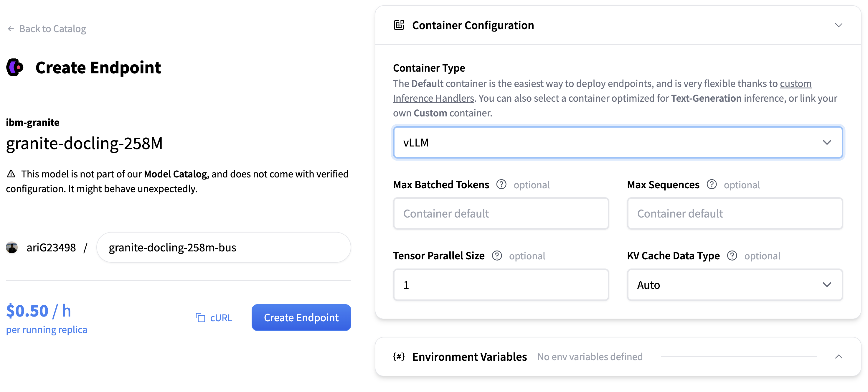Click the warning triangle icon
The width and height of the screenshot is (868, 392).
(x=11, y=174)
